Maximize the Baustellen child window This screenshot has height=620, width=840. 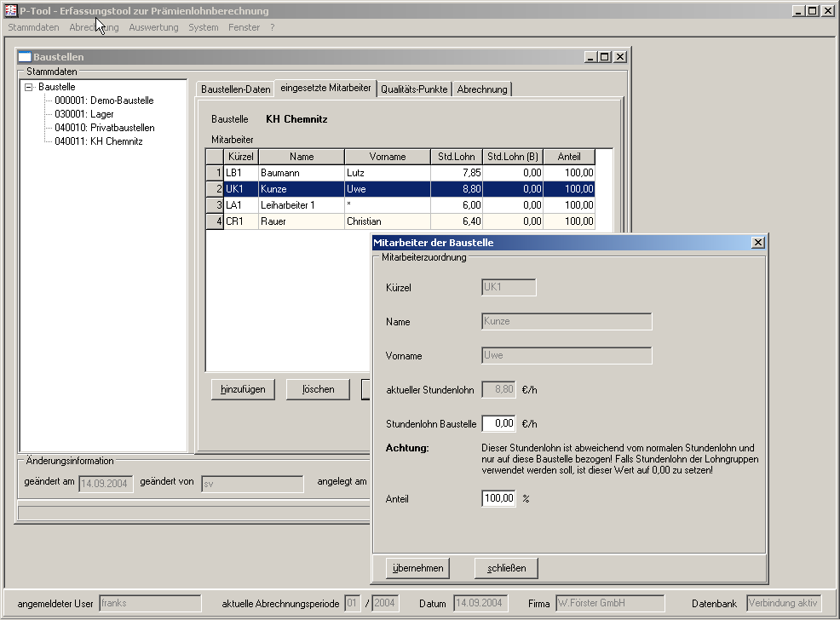coord(605,57)
